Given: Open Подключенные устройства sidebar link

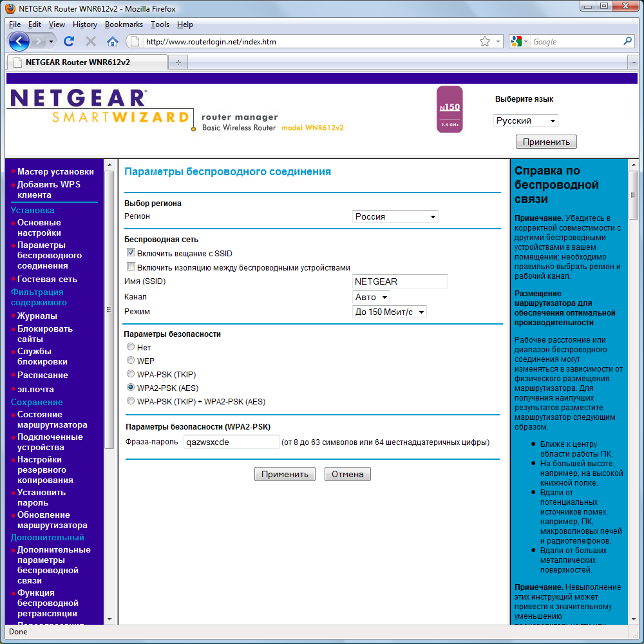Looking at the screenshot, I should [x=50, y=442].
